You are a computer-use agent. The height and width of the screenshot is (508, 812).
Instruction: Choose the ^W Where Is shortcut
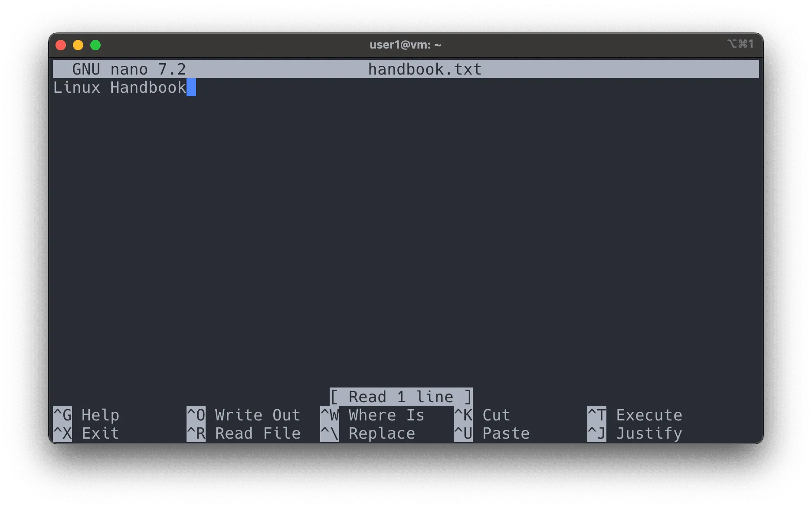pos(372,415)
